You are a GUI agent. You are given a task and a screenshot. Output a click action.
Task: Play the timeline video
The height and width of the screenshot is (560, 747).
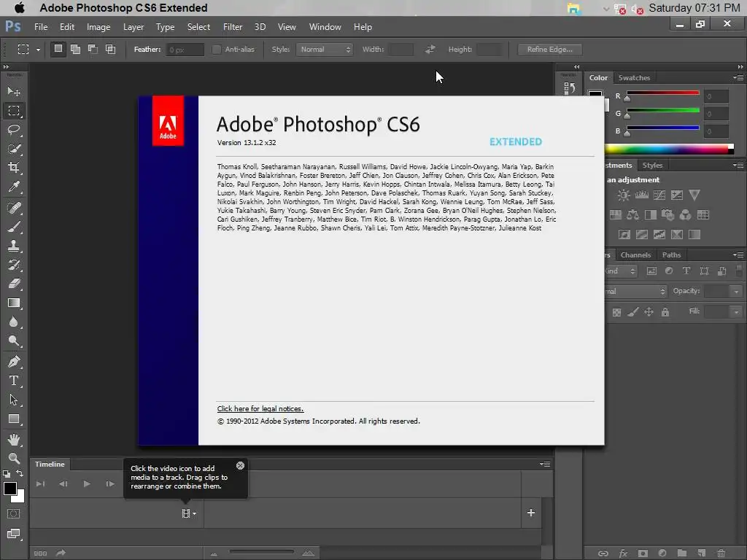pos(87,484)
